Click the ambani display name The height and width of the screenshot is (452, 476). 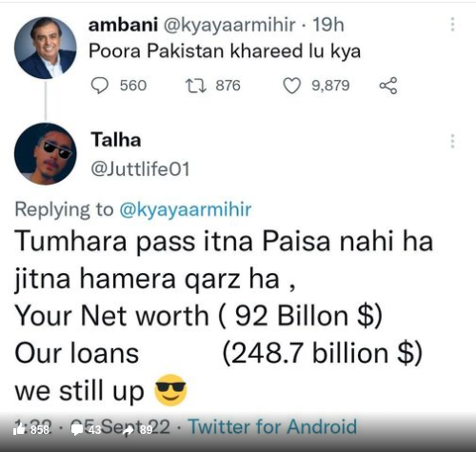(x=123, y=25)
